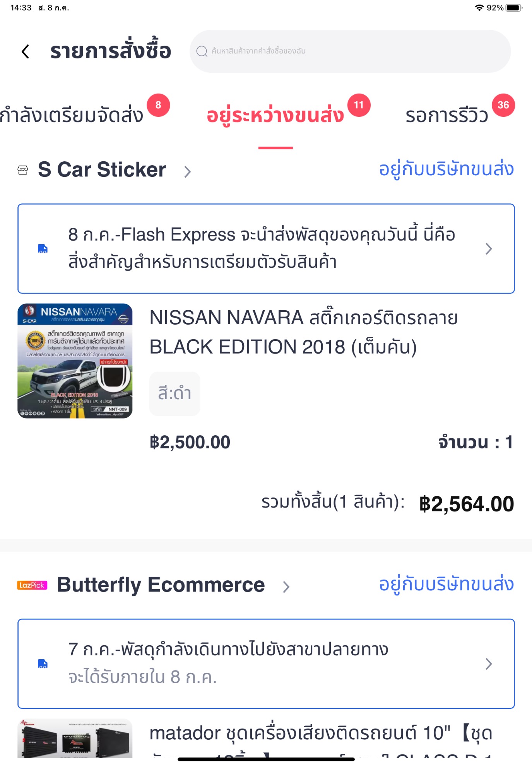Expand Butterfly Ecommerce store chevron

coord(286,587)
